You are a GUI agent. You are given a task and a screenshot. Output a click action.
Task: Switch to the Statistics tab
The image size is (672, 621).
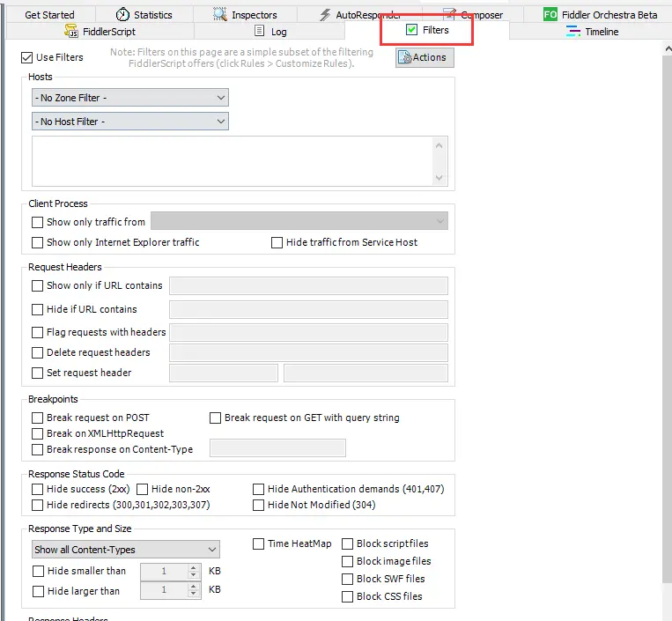(144, 15)
